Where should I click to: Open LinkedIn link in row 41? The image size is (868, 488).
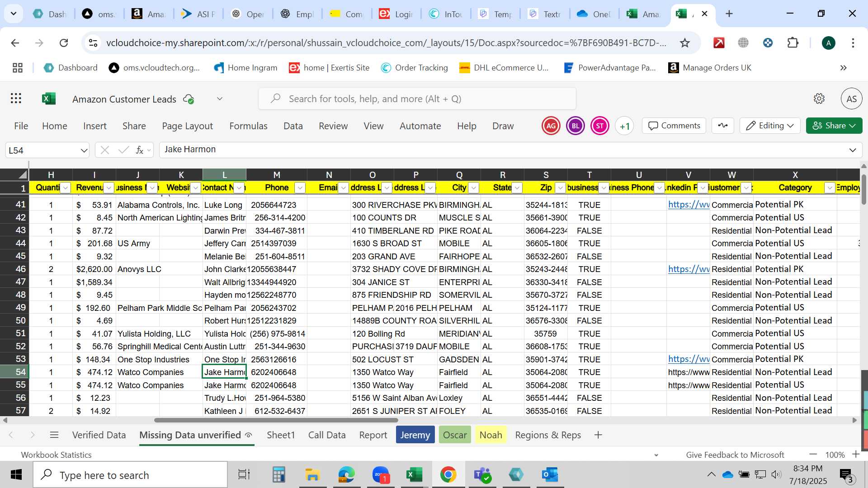[x=689, y=205]
